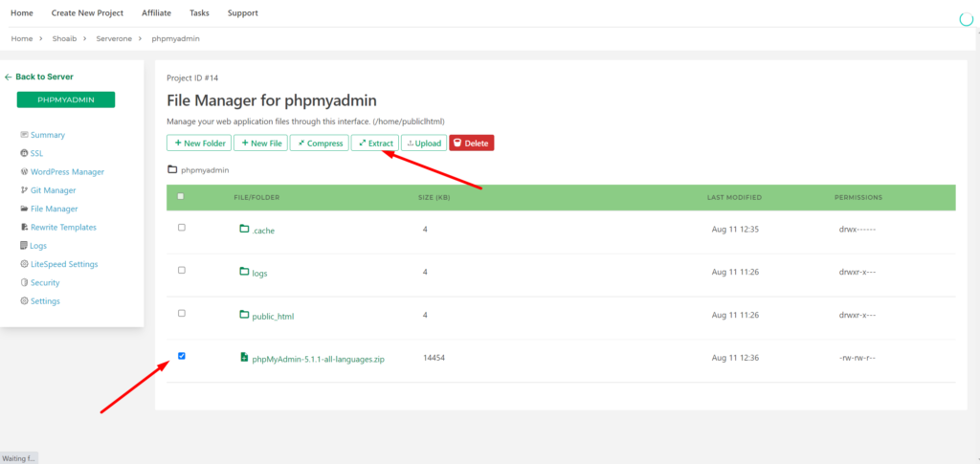Open Shoaib breadcrumb link
Screen dimensions: 980x464
[x=64, y=38]
